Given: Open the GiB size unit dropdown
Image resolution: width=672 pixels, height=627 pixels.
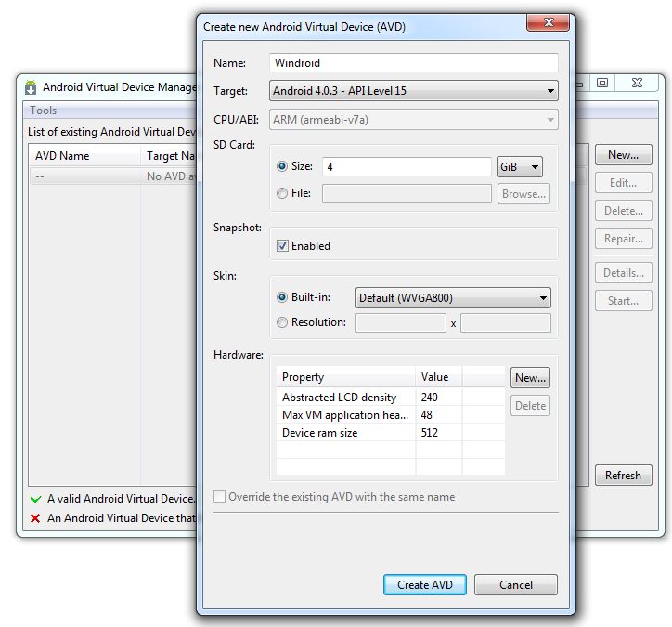Looking at the screenshot, I should click(520, 167).
